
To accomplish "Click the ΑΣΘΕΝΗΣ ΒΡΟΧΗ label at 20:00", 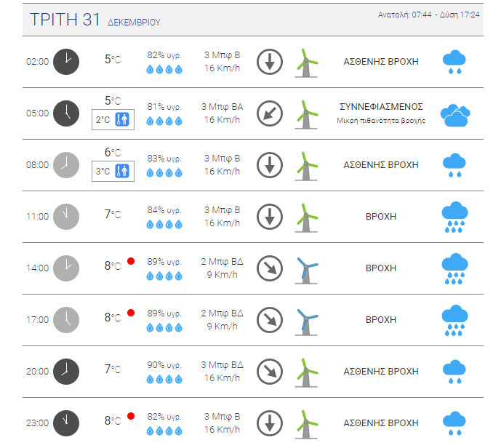I will point(381,372).
